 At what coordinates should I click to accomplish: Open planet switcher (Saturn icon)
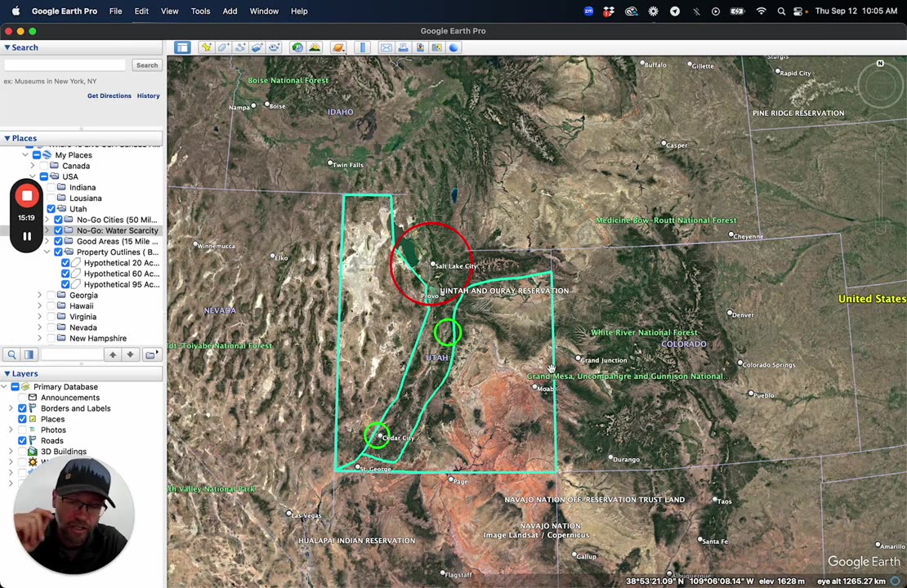(x=338, y=47)
